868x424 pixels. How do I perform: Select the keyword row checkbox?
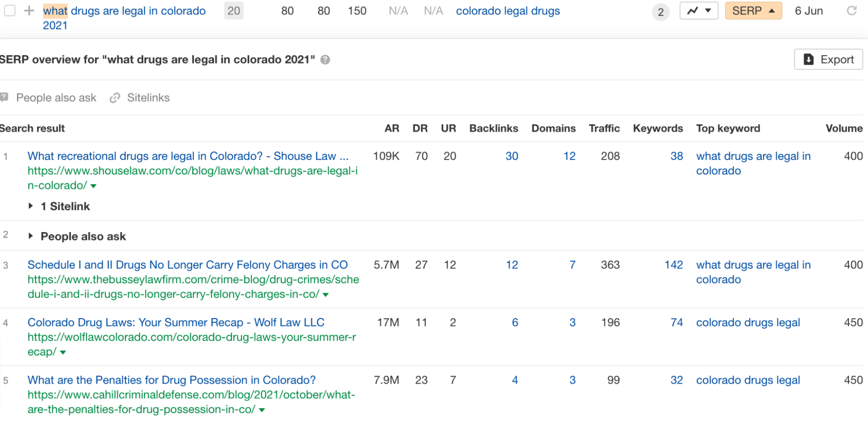(x=9, y=11)
